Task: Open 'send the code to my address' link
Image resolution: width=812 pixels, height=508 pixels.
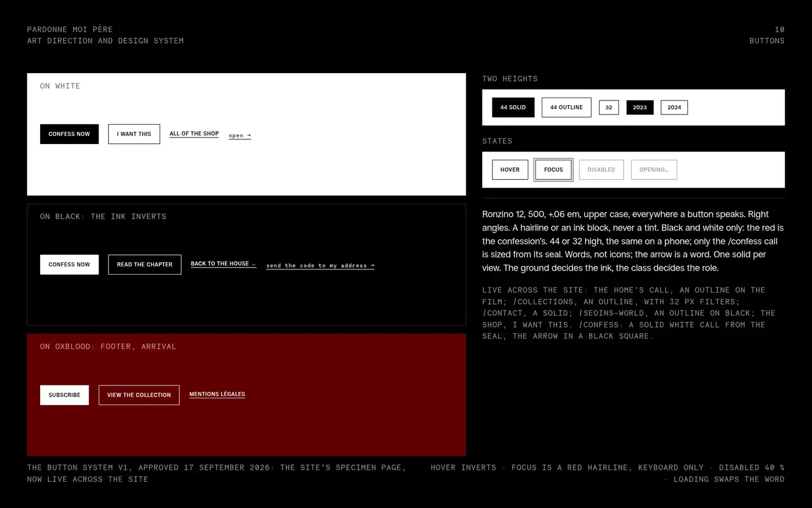Action: coord(320,266)
